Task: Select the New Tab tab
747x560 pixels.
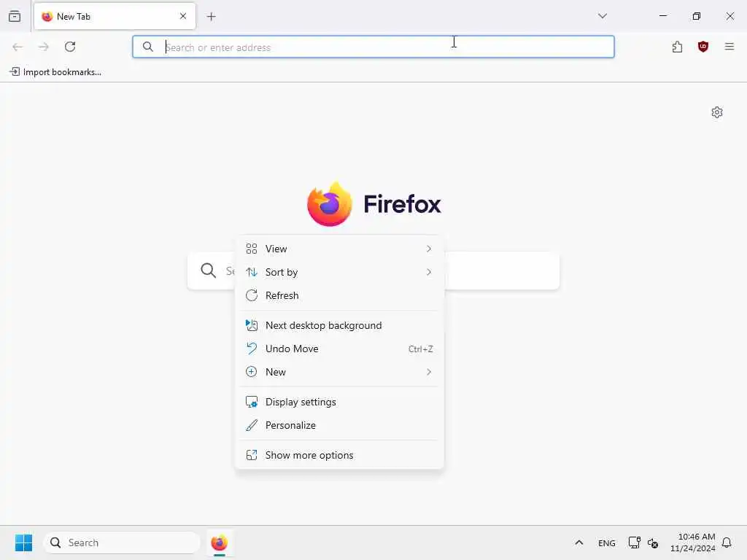Action: (x=115, y=16)
